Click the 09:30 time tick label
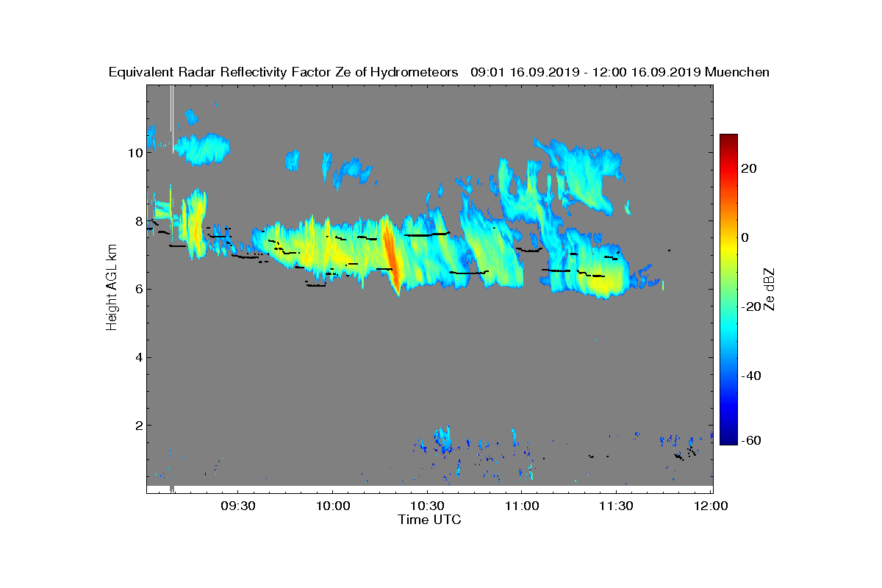The height and width of the screenshot is (588, 882). [237, 506]
